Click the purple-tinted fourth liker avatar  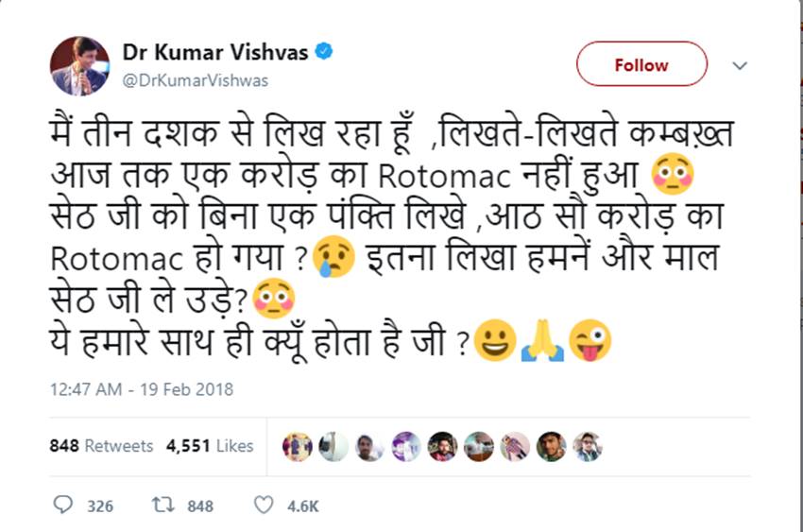[405, 446]
